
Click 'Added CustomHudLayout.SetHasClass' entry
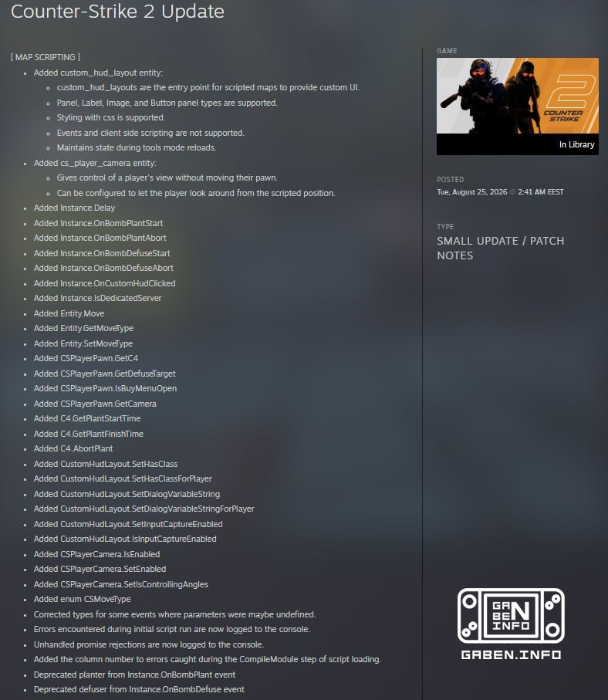(106, 464)
